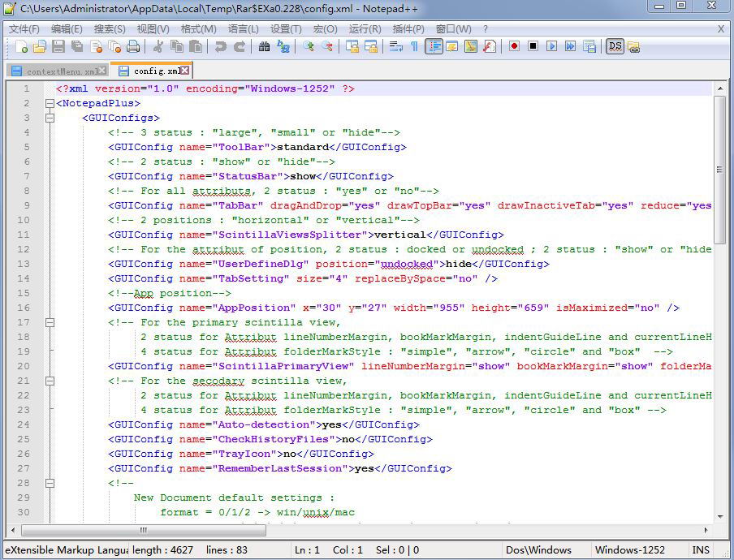
Task: Copy selection using the toolbar copy icon
Action: [177, 46]
